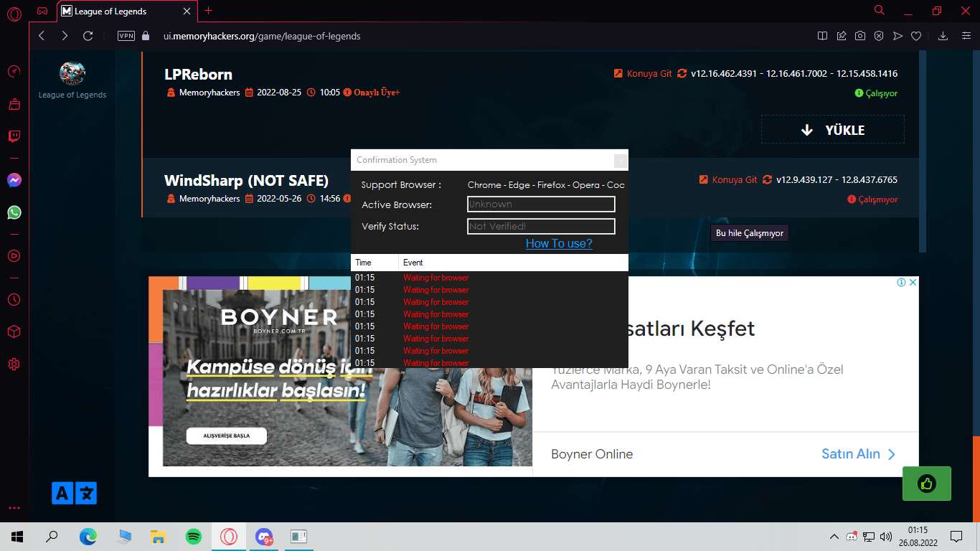The height and width of the screenshot is (551, 980).
Task: Open the tab search magnifier in the title bar
Action: click(x=880, y=11)
